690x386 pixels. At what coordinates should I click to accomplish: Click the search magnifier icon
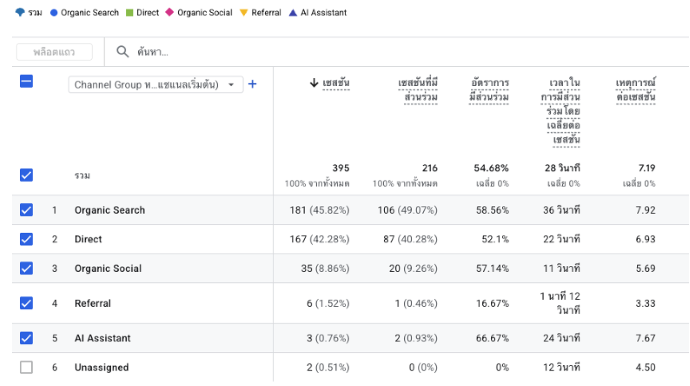(122, 52)
